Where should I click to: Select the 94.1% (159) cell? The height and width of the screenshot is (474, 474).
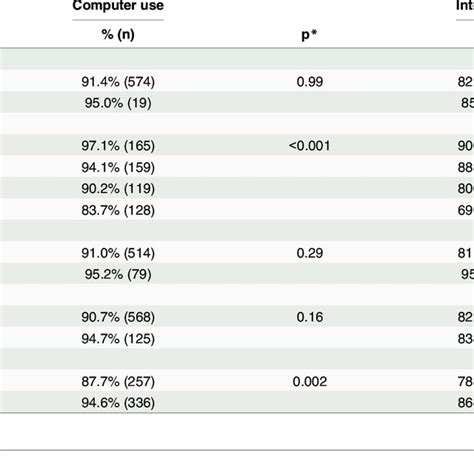pos(118,167)
